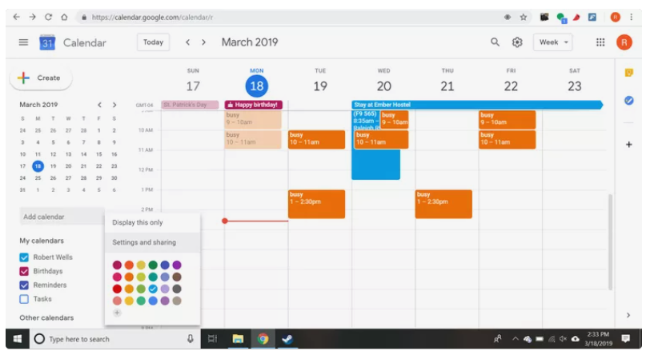Image resolution: width=646 pixels, height=363 pixels.
Task: Pick the purple swatch in top row
Action: point(177,265)
